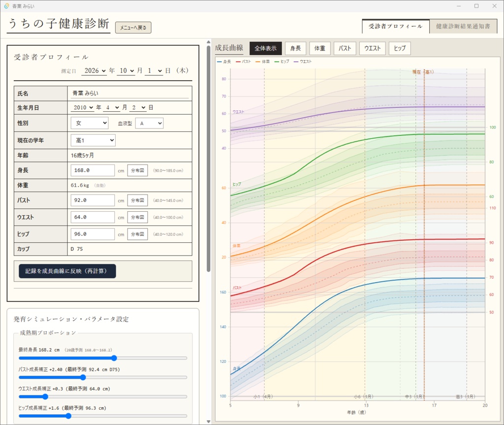Viewport: 504px width, 425px height.
Task: Switch to the 受診者プロフィール tab
Action: (x=396, y=27)
